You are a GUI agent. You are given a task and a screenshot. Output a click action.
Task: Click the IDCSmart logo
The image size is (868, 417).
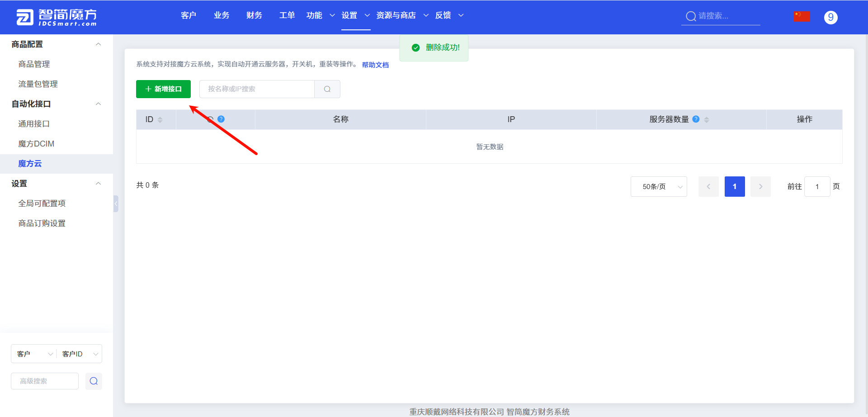(56, 17)
